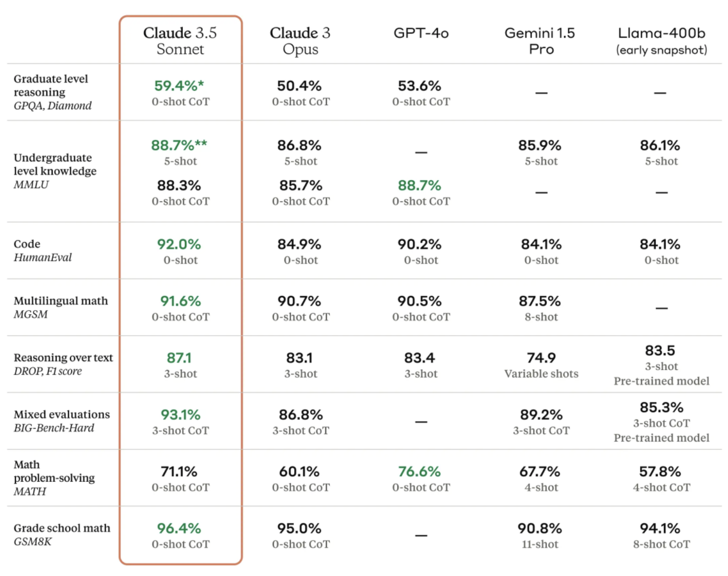Select the green 96.4% GSM8K score
Screen dimensions: 728x576
pyautogui.click(x=179, y=528)
